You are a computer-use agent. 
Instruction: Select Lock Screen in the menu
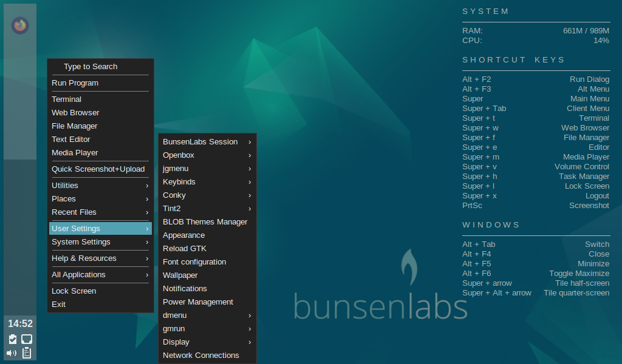click(100, 291)
